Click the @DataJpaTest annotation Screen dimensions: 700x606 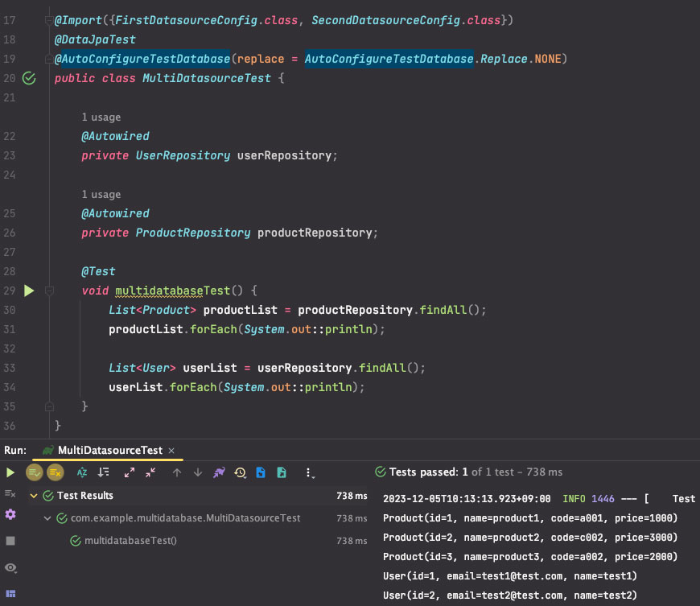(95, 39)
